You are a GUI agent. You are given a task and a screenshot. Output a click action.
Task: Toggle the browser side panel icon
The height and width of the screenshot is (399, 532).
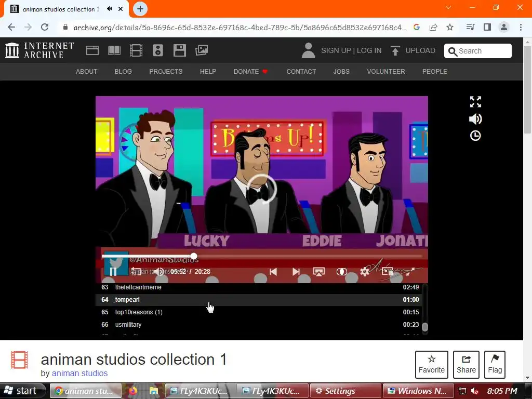487,27
